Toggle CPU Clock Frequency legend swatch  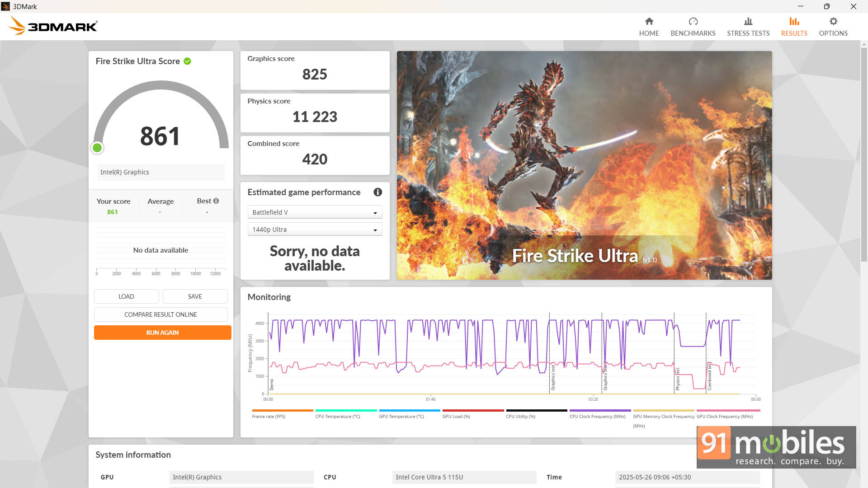pyautogui.click(x=600, y=411)
